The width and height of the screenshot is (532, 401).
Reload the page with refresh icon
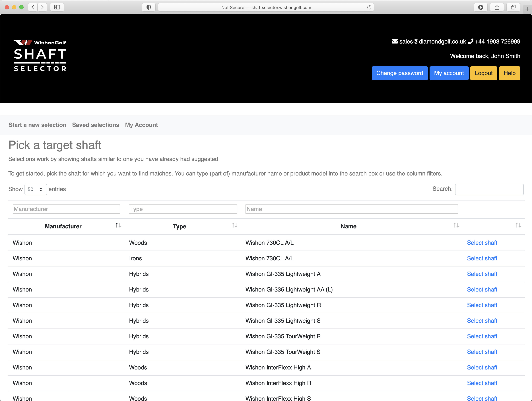[x=369, y=7]
